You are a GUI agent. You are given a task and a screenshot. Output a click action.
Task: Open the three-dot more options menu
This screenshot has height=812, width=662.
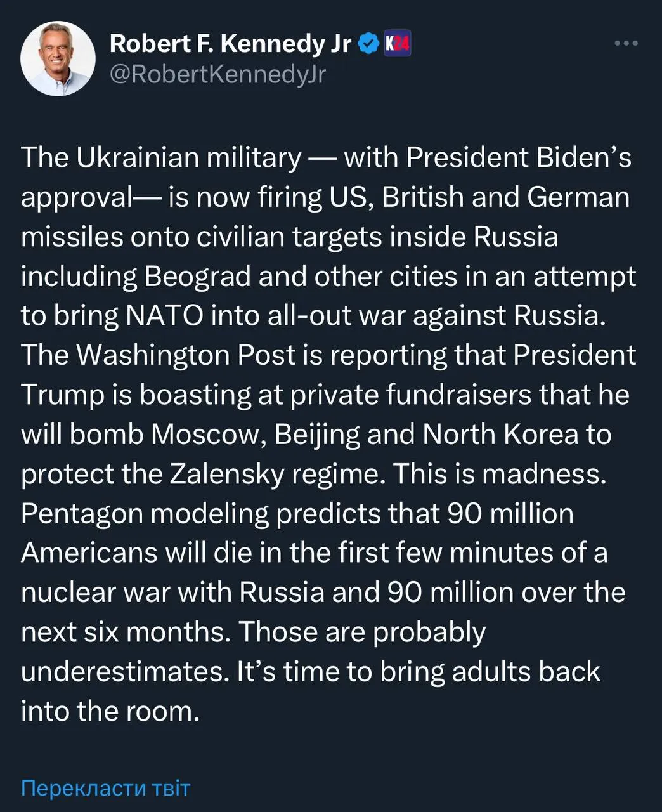[x=626, y=43]
